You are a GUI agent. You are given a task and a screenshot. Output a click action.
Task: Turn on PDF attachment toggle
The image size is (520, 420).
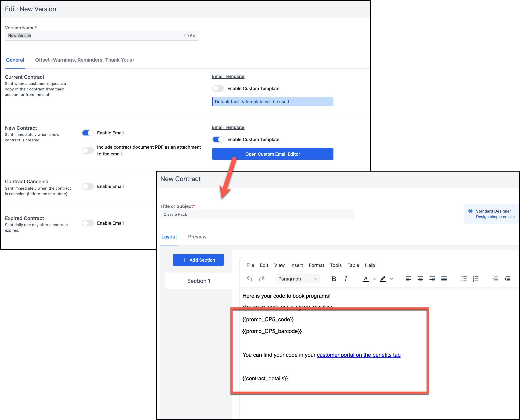(88, 151)
